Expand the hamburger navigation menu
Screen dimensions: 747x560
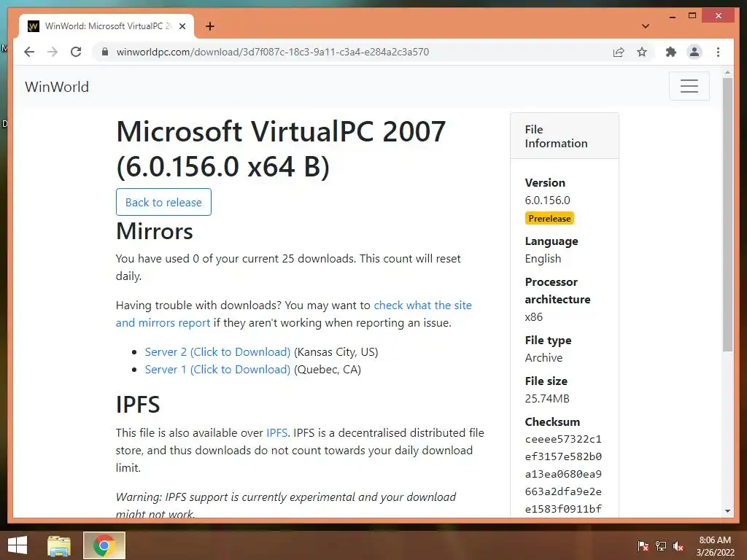[689, 86]
